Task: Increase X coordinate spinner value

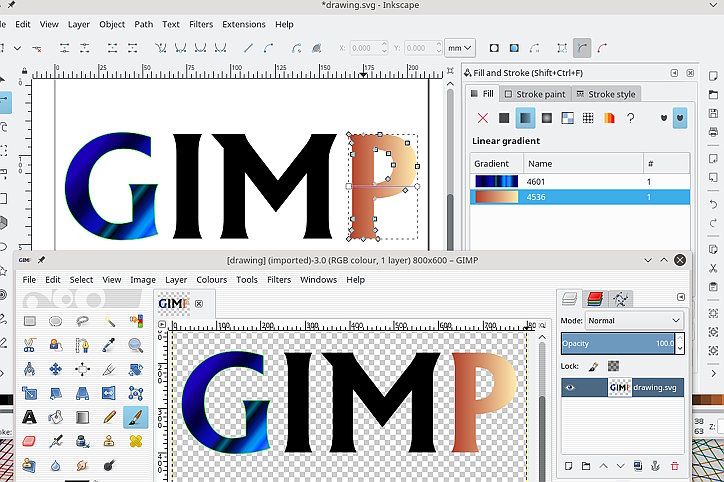Action: (x=384, y=44)
